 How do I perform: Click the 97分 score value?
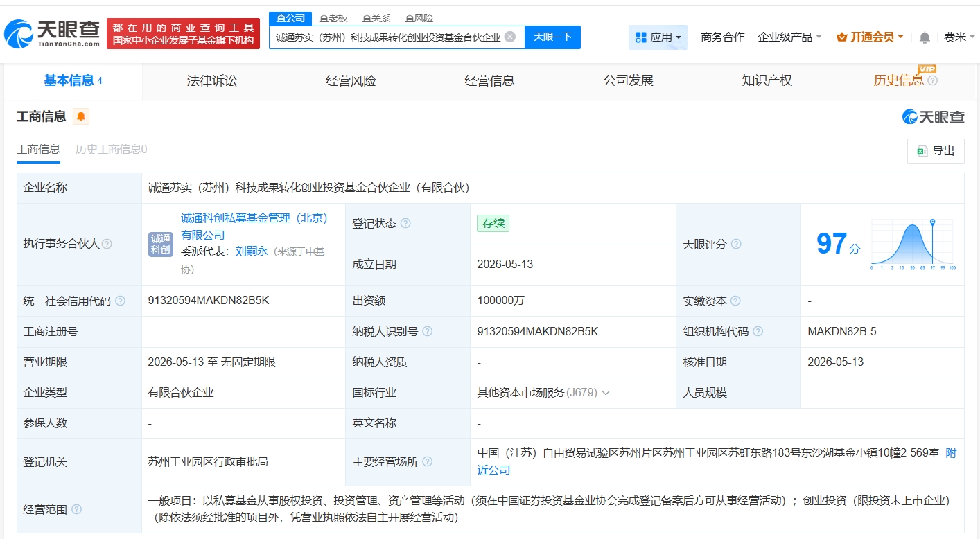pyautogui.click(x=838, y=244)
